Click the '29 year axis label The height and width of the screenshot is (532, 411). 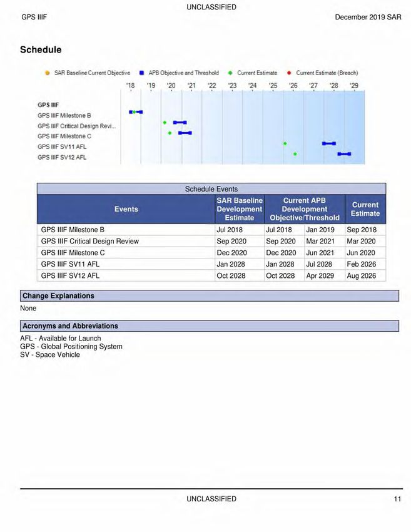coord(354,86)
